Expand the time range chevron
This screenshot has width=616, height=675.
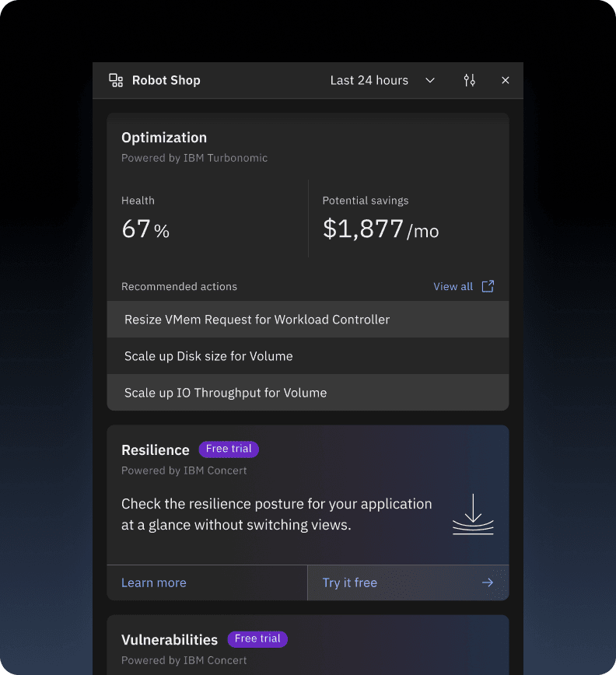pyautogui.click(x=430, y=80)
